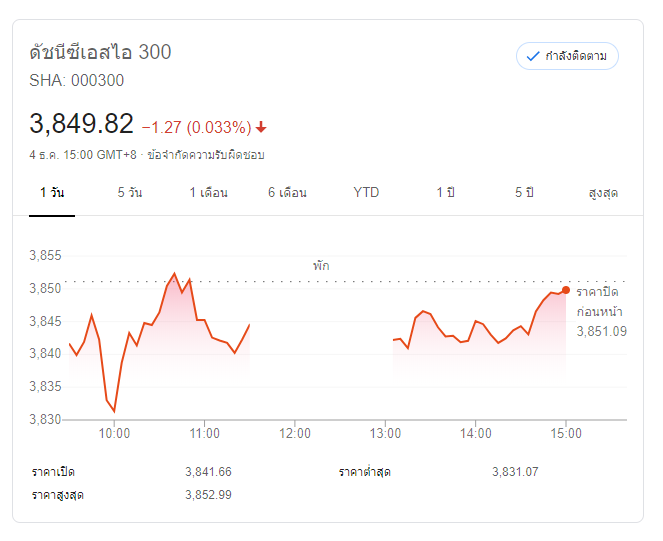The width and height of the screenshot is (663, 541).
Task: Click the checkmark icon in follow button
Action: click(533, 56)
